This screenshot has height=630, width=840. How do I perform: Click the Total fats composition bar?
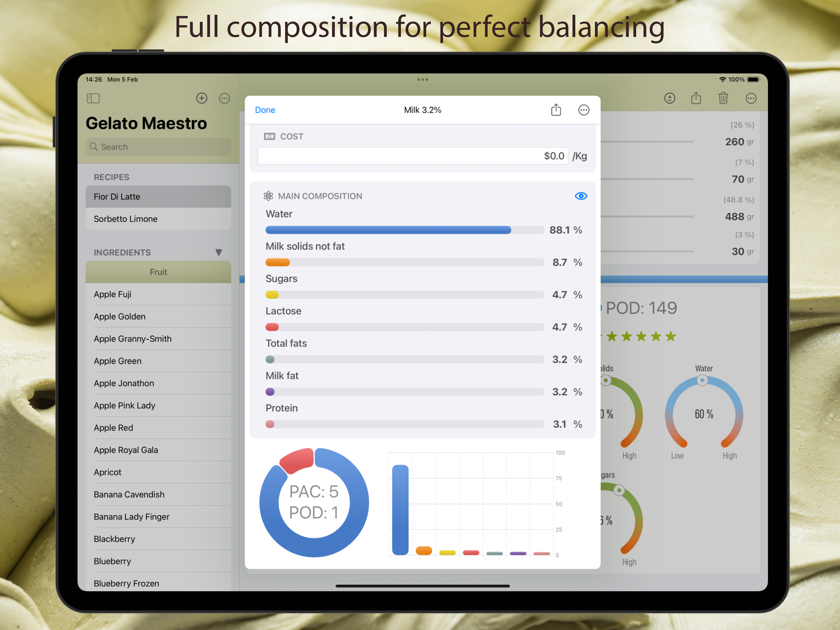[x=405, y=359]
